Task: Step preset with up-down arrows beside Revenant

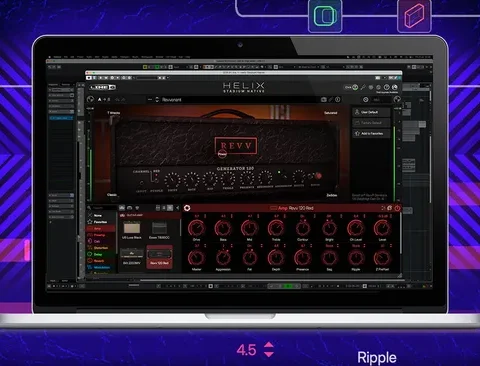Action: tap(157, 100)
